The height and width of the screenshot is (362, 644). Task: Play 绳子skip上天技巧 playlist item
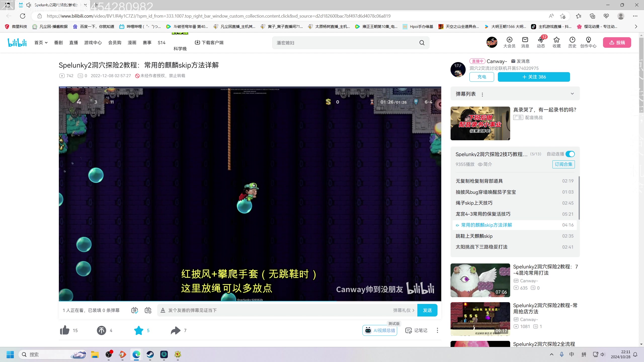pos(514,203)
